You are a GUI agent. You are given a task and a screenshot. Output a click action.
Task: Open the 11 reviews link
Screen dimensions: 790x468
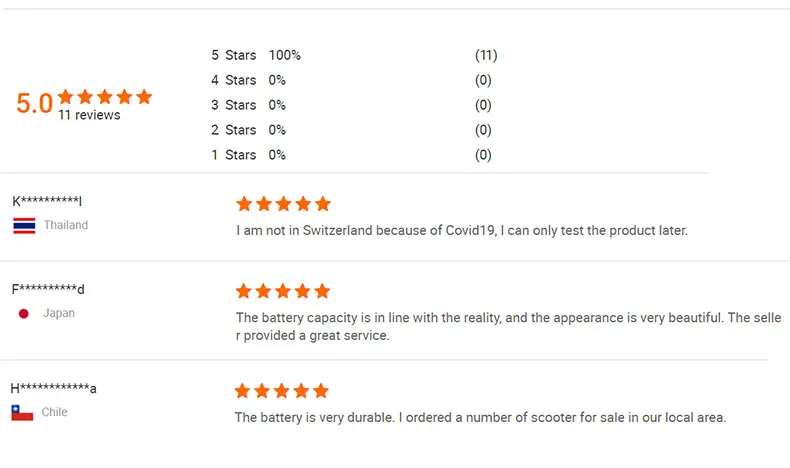tap(89, 115)
